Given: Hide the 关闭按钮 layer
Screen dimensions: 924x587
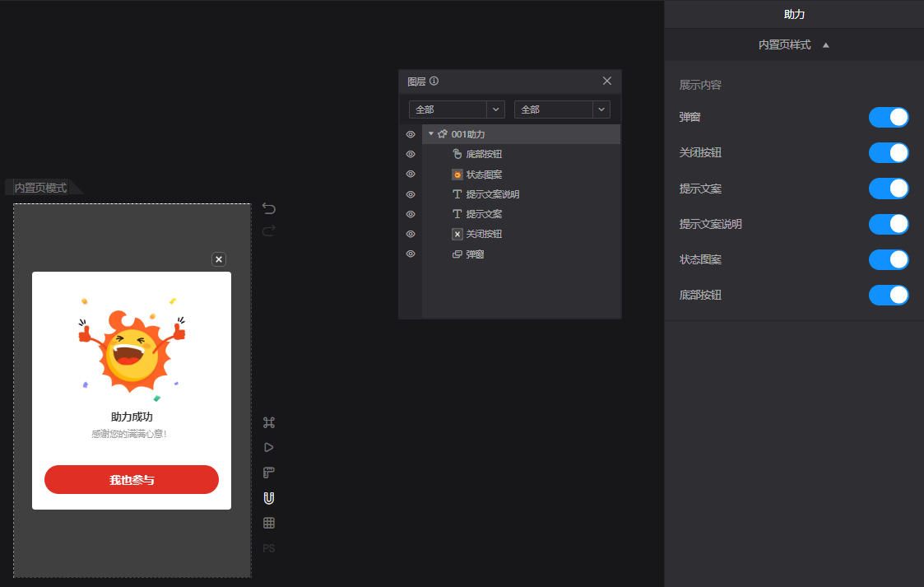Looking at the screenshot, I should (x=411, y=234).
